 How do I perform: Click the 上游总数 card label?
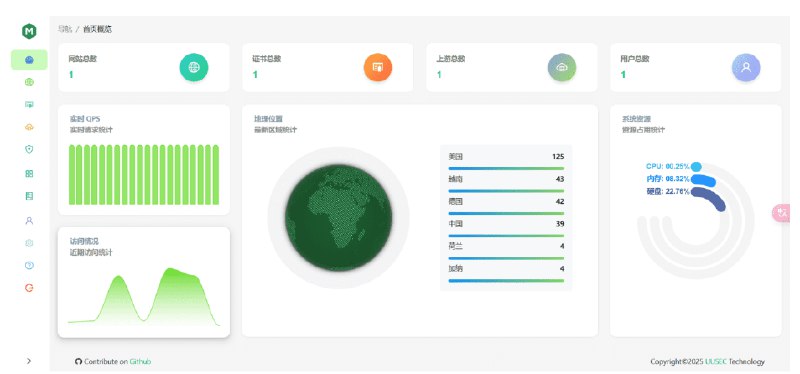point(451,59)
